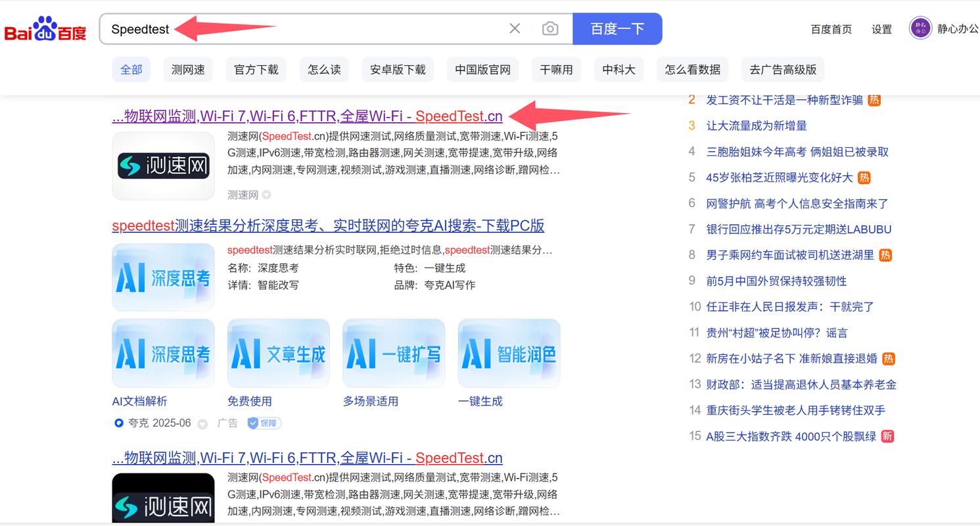980x526 pixels.
Task: Open hot topic 发工资不让干活是一种新型诈骗
Action: [x=785, y=100]
